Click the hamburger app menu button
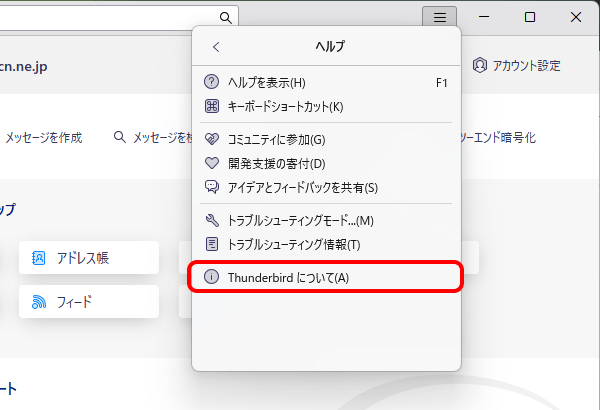600x410 pixels. click(x=439, y=17)
